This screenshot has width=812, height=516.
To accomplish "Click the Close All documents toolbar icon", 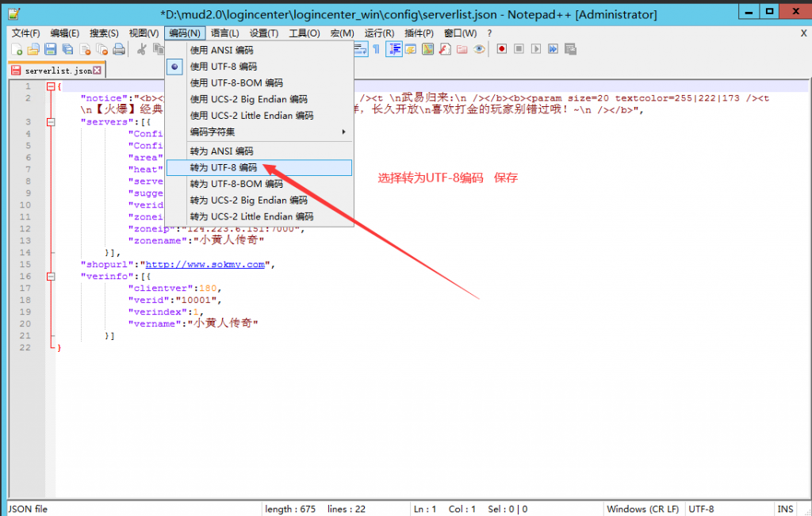I will [x=102, y=49].
